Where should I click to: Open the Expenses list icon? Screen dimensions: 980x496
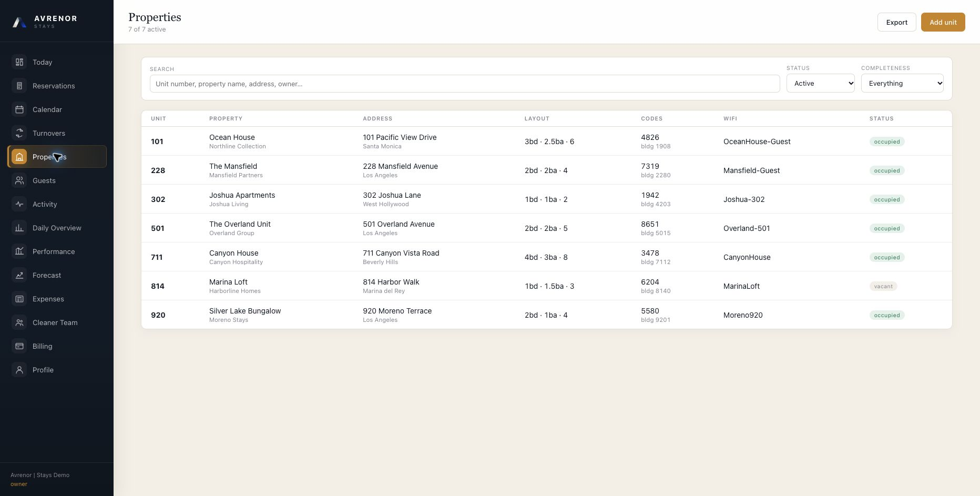[x=19, y=299]
